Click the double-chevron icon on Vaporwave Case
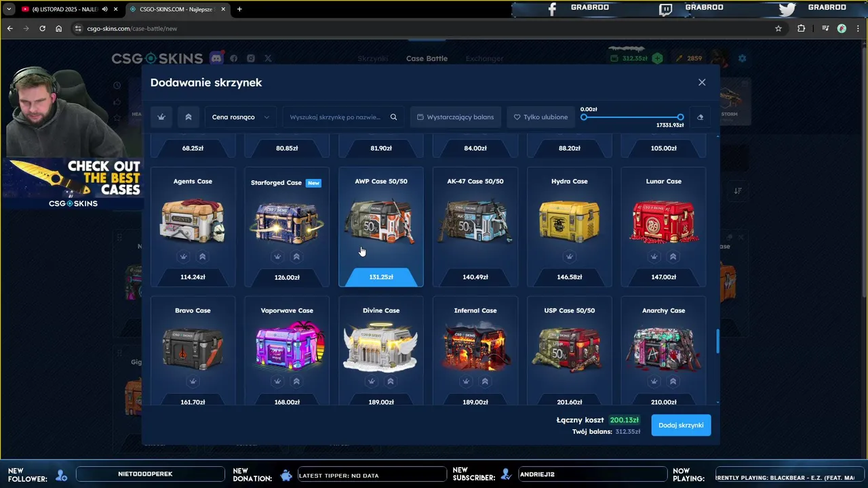 click(x=296, y=381)
